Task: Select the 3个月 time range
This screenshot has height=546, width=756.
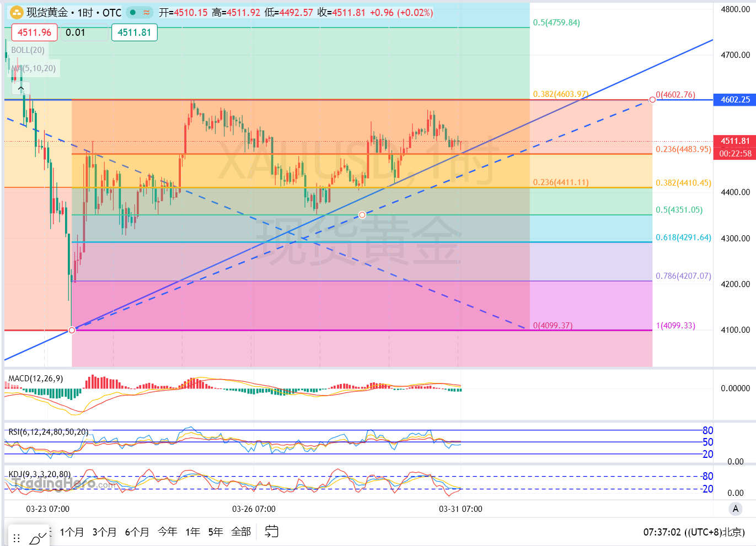Action: click(x=104, y=532)
